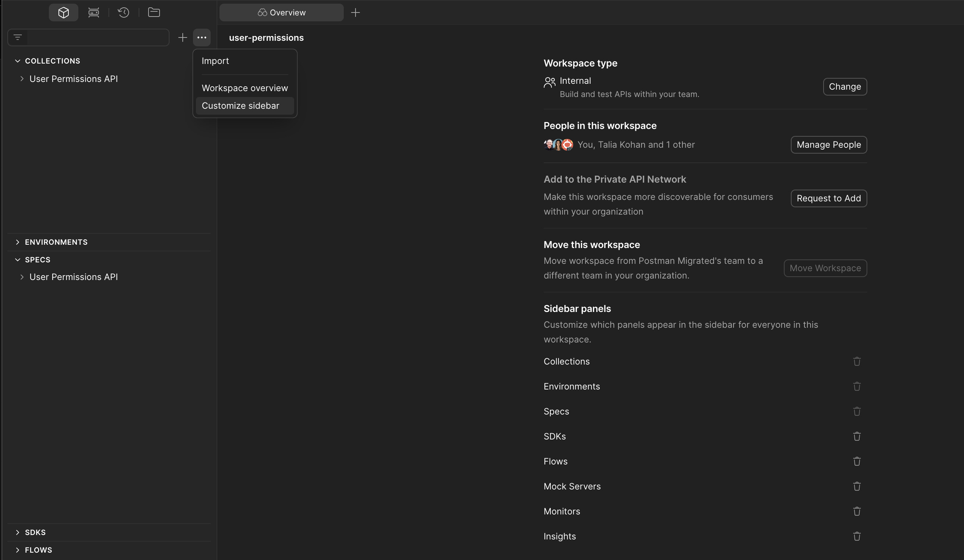The height and width of the screenshot is (560, 964).
Task: Click the history clock icon
Action: coord(123,12)
